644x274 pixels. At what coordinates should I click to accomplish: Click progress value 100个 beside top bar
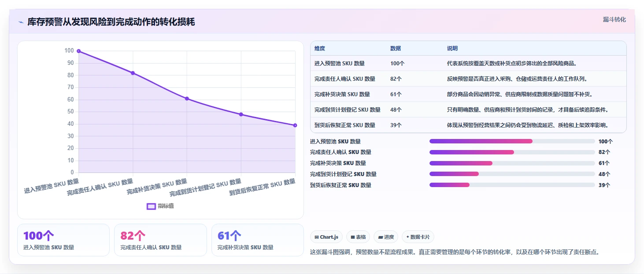pos(606,142)
